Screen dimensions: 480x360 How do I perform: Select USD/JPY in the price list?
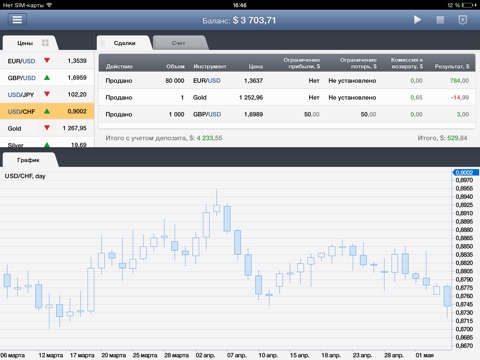(47, 95)
